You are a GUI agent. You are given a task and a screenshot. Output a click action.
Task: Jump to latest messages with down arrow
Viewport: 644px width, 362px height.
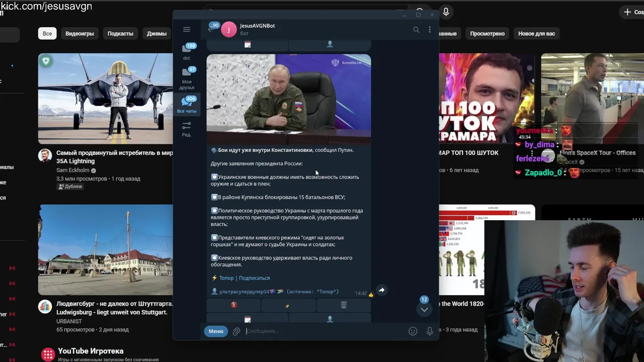coord(424,310)
